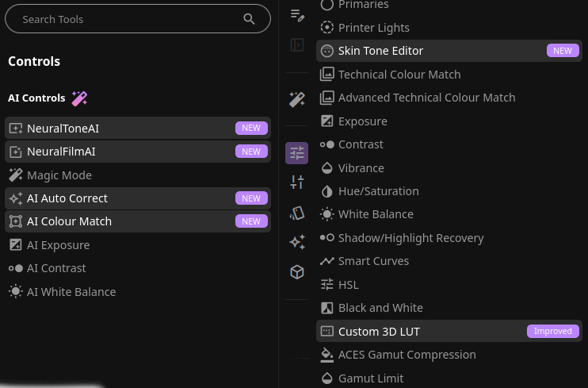This screenshot has height=388, width=588.
Task: Click the 3D cube sidebar icon
Action: click(x=297, y=272)
